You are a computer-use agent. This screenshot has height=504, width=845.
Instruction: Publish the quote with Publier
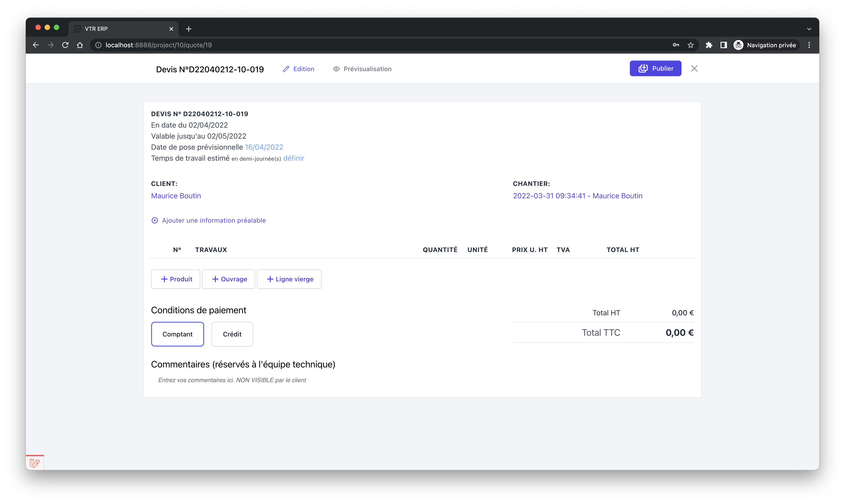[x=655, y=69]
